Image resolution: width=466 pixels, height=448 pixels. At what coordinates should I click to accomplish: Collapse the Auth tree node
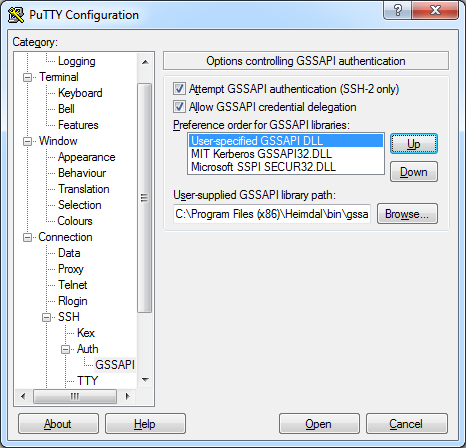66,349
